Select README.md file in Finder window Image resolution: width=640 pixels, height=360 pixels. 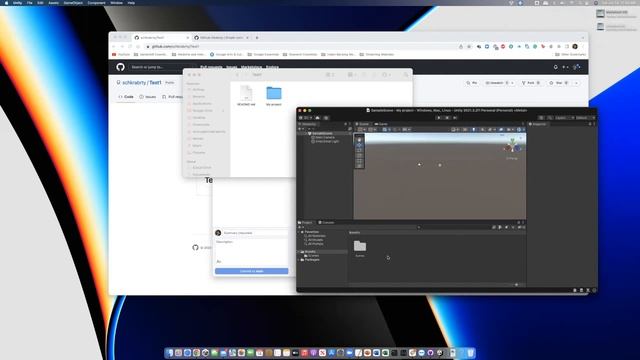246,96
